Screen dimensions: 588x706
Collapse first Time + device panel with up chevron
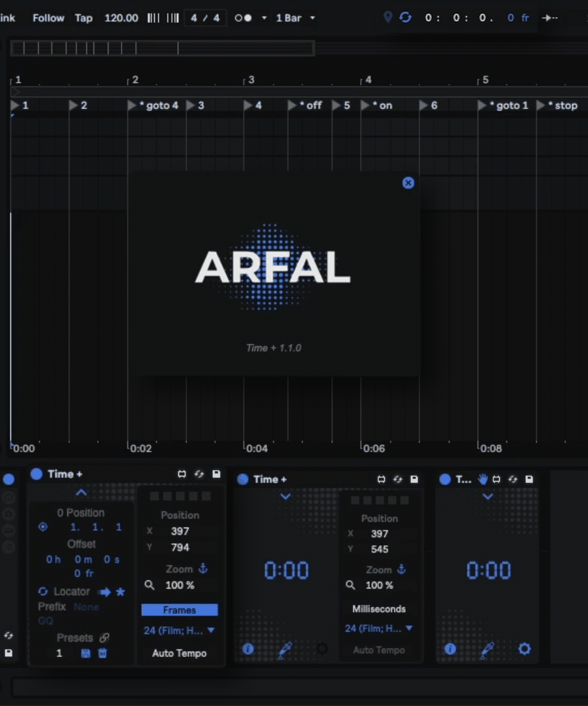pos(82,492)
